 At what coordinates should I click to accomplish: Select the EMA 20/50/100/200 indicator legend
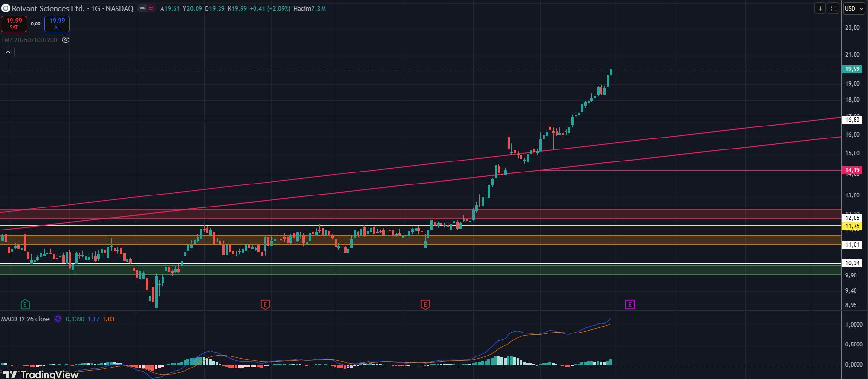point(29,40)
